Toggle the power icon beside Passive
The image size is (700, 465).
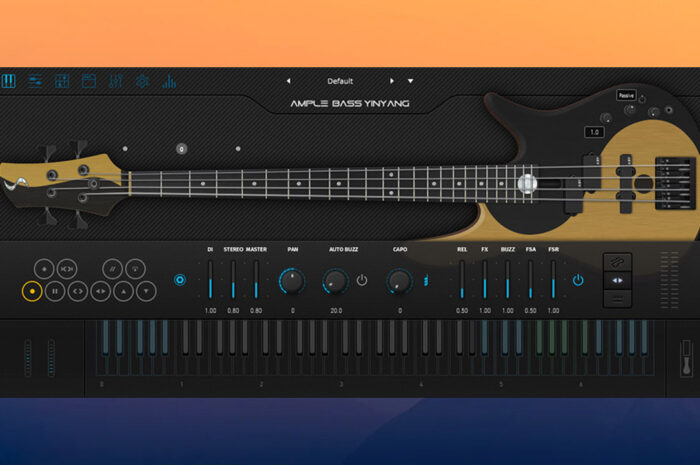tap(642, 99)
